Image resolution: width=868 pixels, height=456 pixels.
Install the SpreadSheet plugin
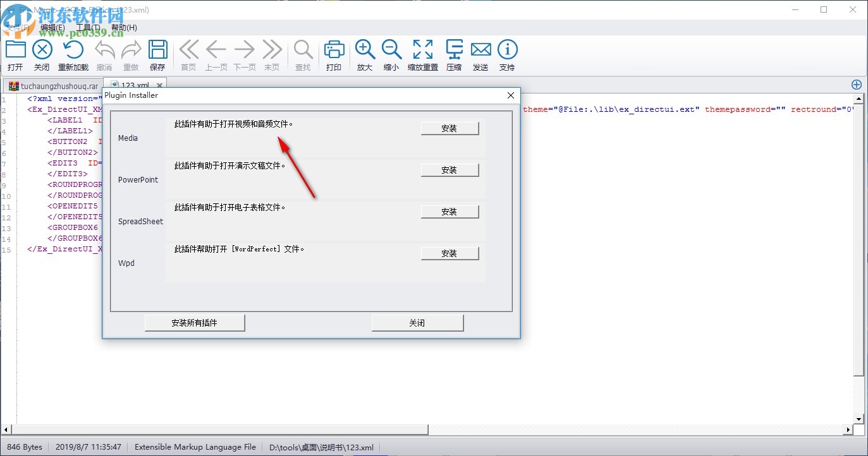[x=449, y=212]
